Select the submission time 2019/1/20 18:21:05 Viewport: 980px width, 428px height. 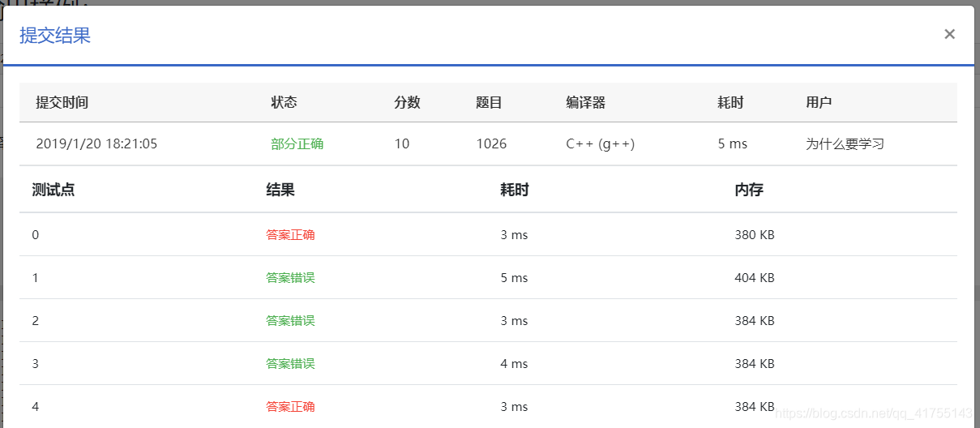[96, 144]
